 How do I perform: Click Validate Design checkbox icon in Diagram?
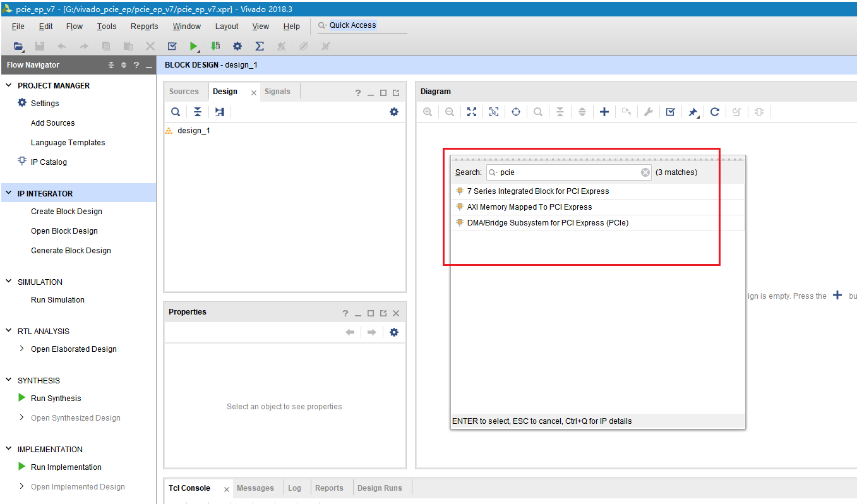point(671,112)
